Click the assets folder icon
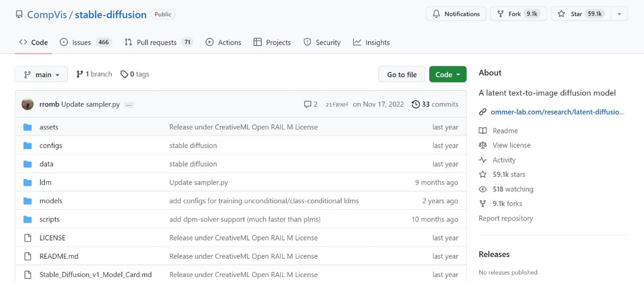Viewport: 644px width, 283px height. click(x=27, y=127)
